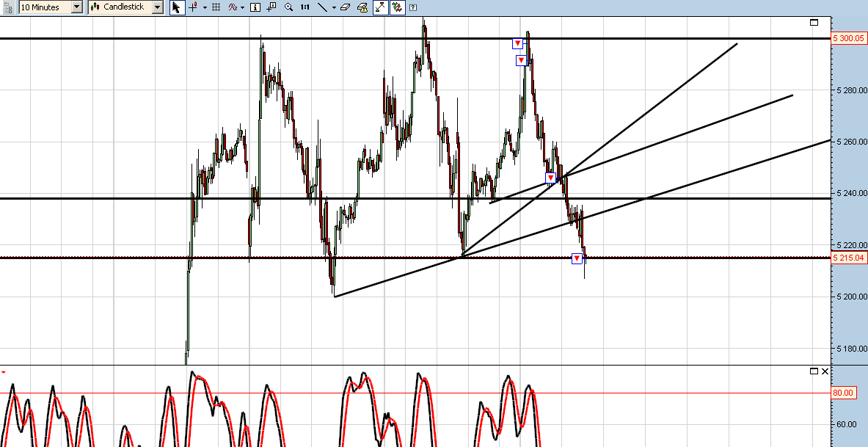The height and width of the screenshot is (447, 868).
Task: Click the information box icon
Action: (x=255, y=7)
